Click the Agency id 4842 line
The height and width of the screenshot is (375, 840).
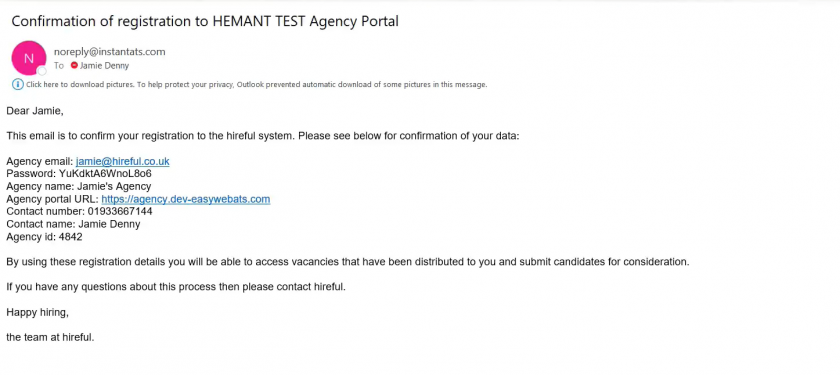44,236
